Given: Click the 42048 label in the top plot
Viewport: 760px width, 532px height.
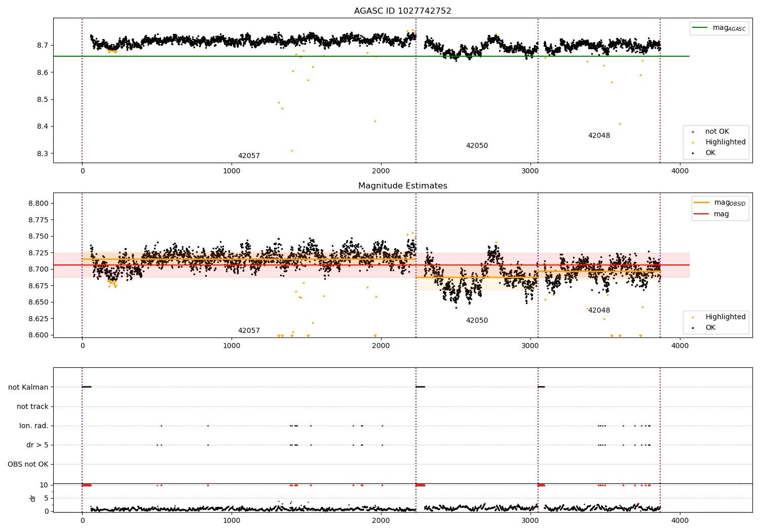Looking at the screenshot, I should 599,136.
